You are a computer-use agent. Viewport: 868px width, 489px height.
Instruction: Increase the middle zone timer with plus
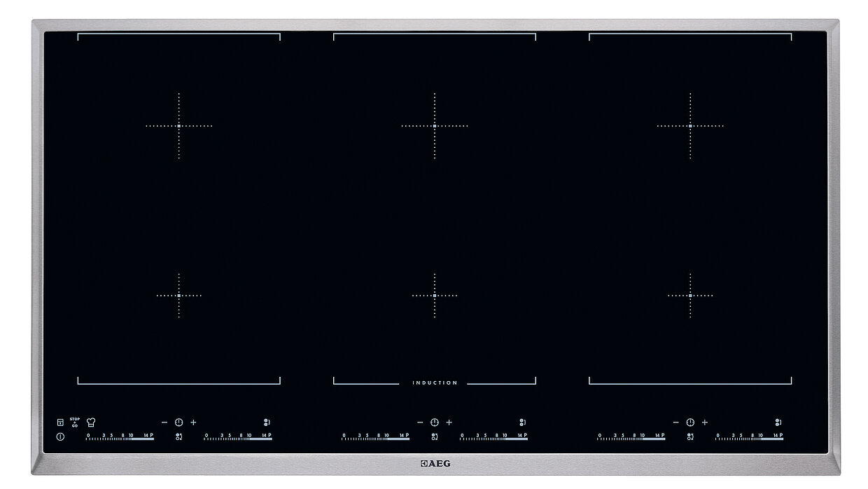[449, 422]
